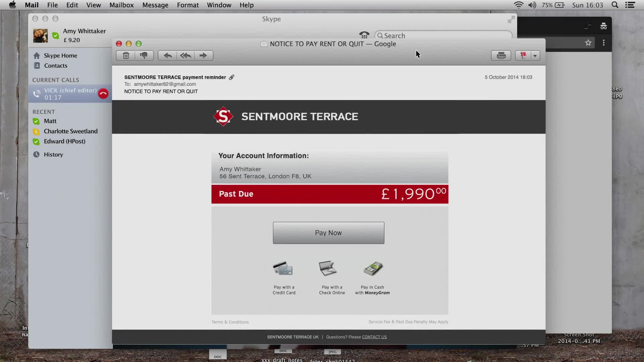
Task: Hang up call with VICK chief editor
Action: pos(103,94)
